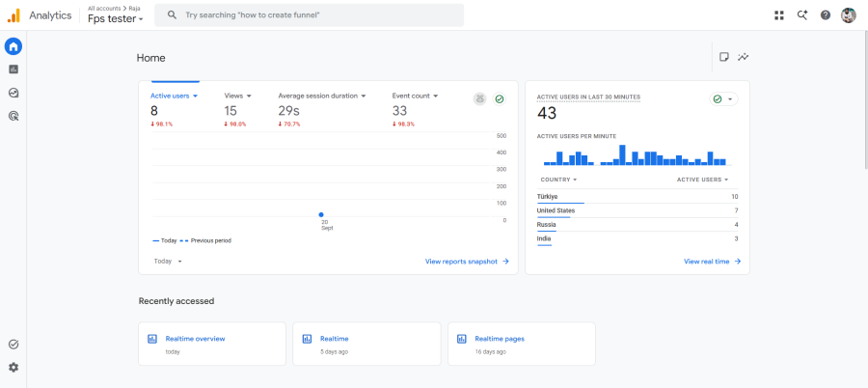Open the Fps tester property selector
The width and height of the screenshot is (868, 388).
[x=115, y=18]
